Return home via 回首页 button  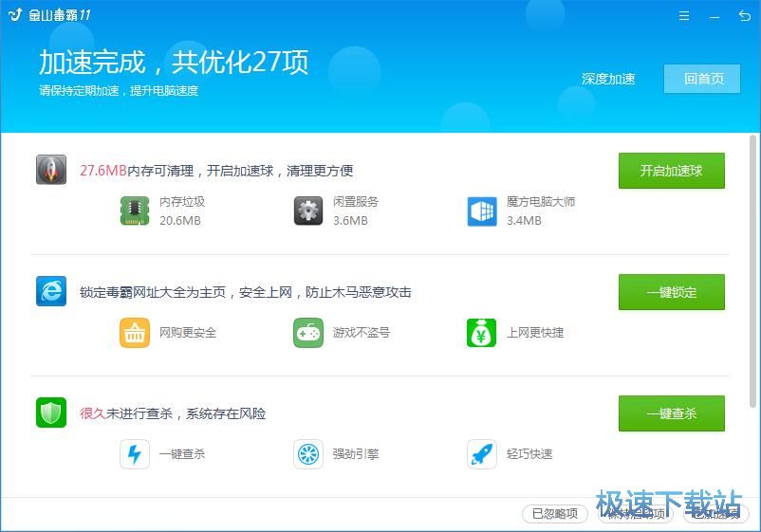click(702, 79)
